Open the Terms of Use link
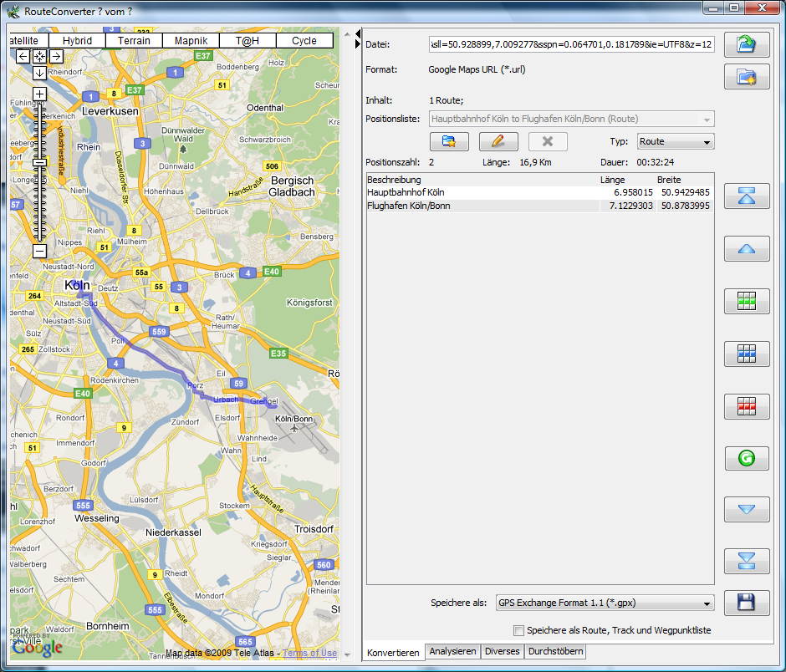 (x=309, y=653)
